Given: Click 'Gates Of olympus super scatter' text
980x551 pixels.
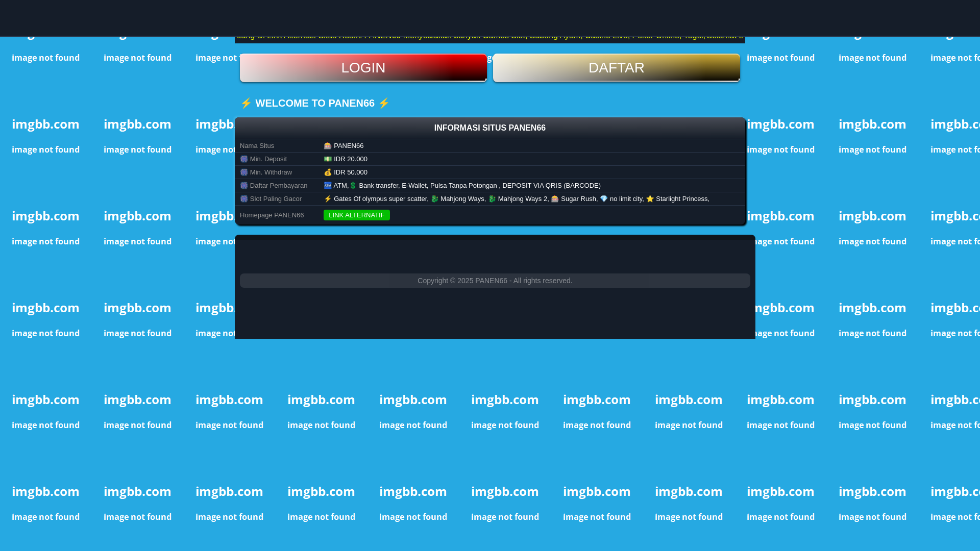Looking at the screenshot, I should [380, 199].
